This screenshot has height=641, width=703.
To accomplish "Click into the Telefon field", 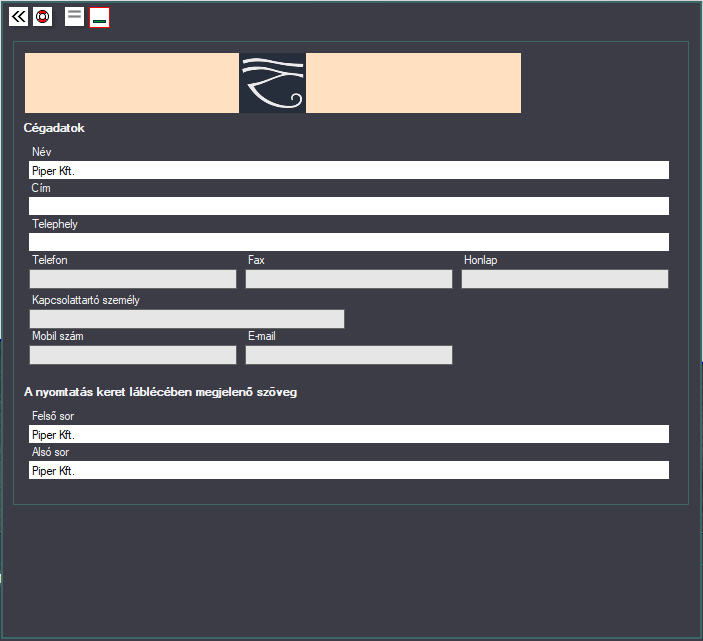I will click(133, 279).
